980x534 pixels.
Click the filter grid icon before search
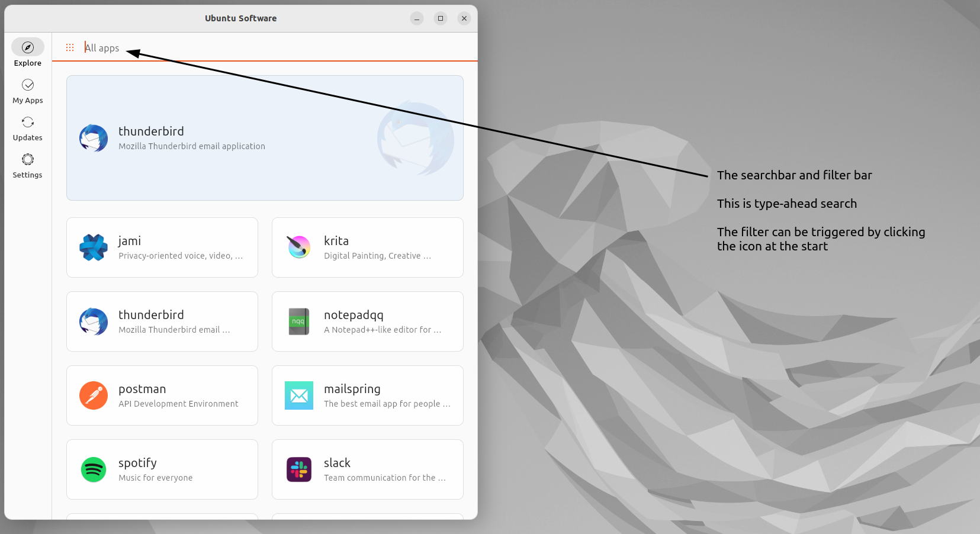click(x=70, y=47)
